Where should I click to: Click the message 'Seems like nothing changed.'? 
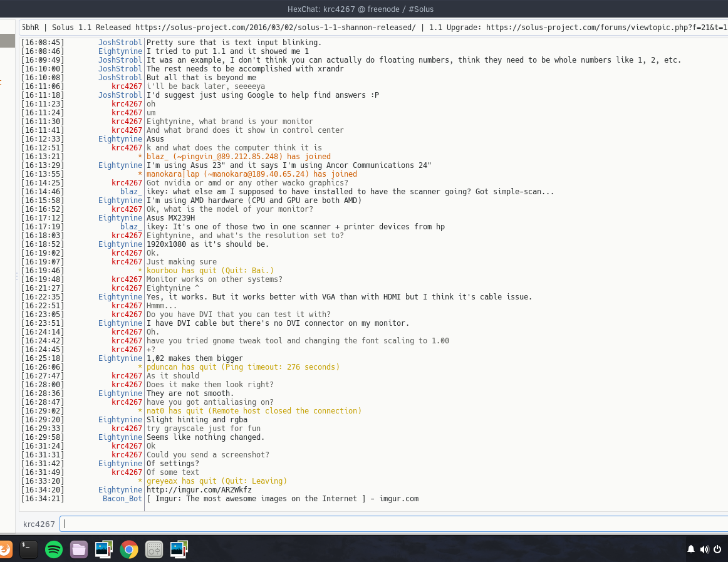(x=205, y=437)
